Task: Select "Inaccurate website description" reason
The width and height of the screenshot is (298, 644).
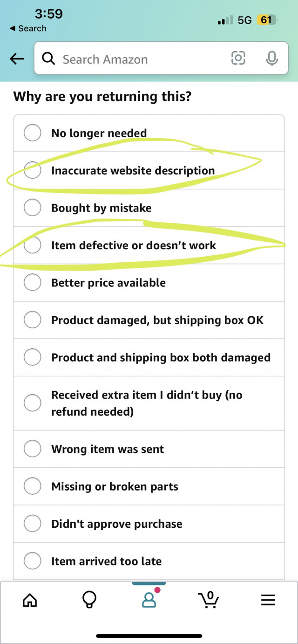Action: click(33, 170)
